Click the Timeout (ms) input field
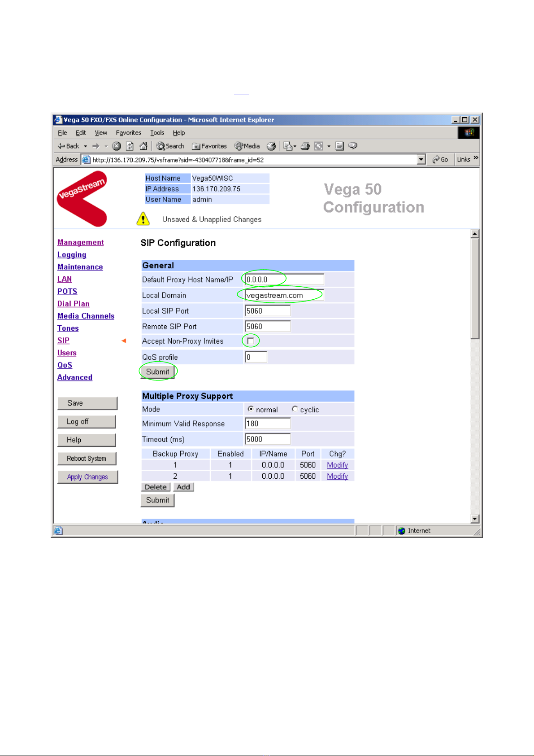The height and width of the screenshot is (756, 534). [x=268, y=439]
